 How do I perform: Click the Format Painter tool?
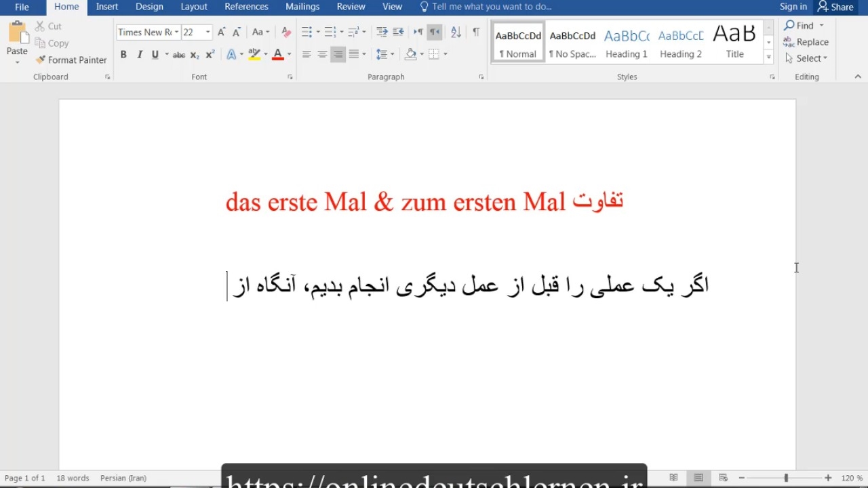coord(71,60)
